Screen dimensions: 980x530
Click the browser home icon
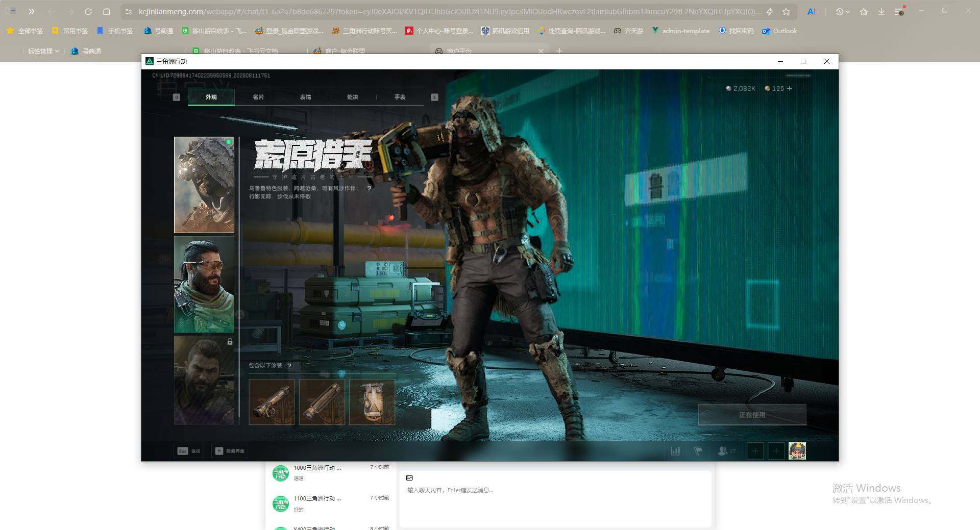pyautogui.click(x=107, y=11)
